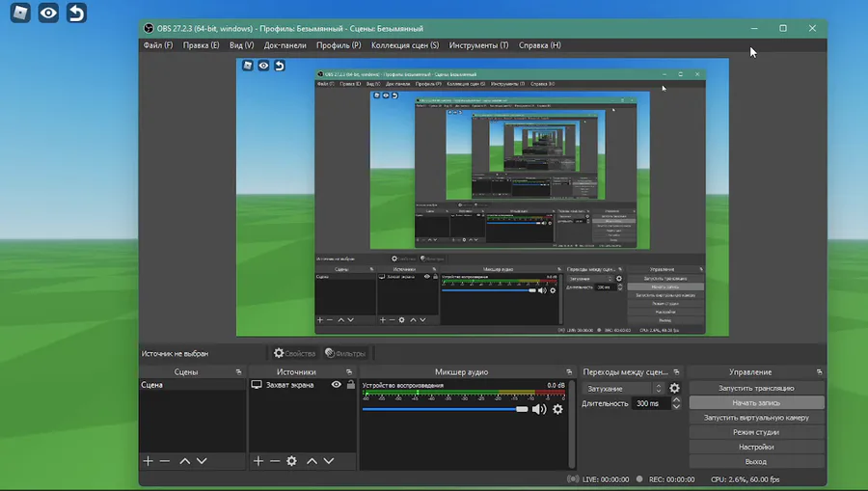Toggle lock on Захват экрана source

[350, 384]
